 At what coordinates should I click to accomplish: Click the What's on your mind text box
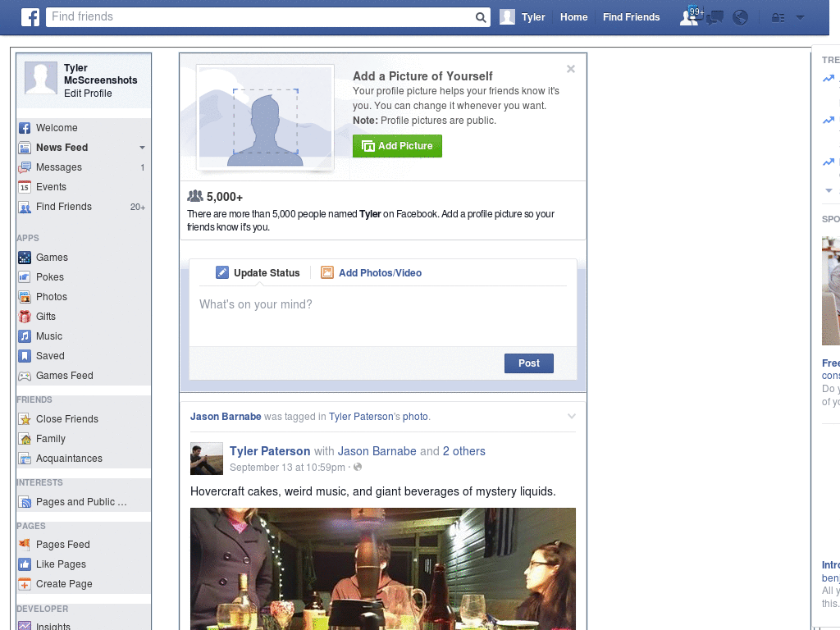pos(382,316)
